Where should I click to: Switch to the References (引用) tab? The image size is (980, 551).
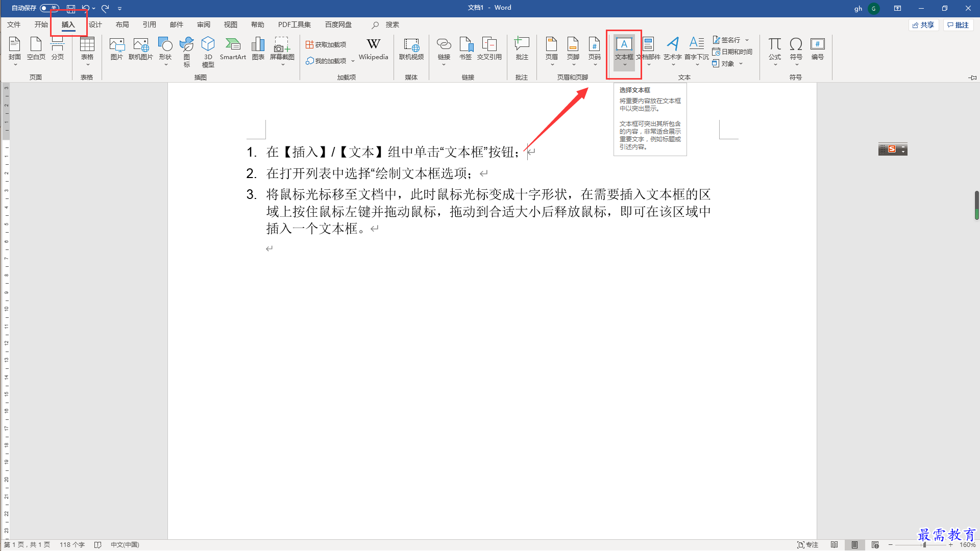[150, 24]
